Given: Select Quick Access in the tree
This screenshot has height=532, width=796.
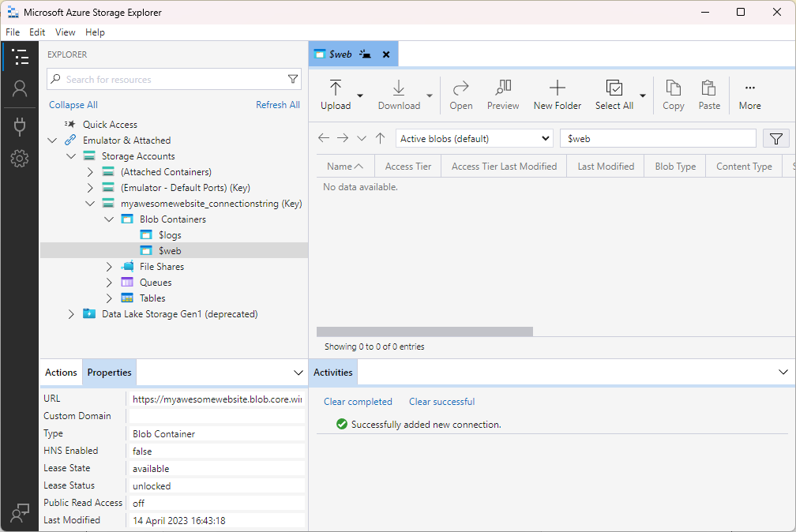Looking at the screenshot, I should [111, 125].
